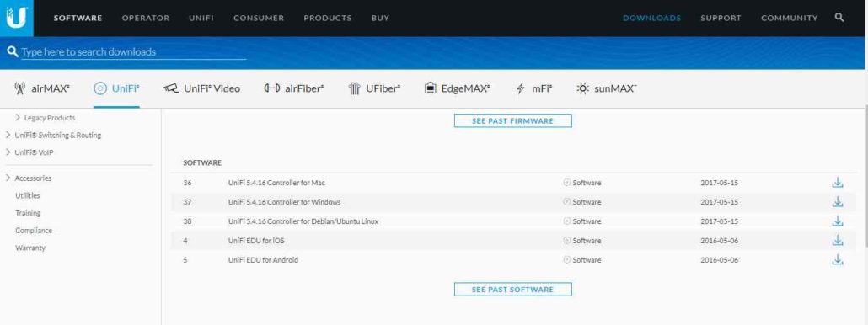Go to Downloads page
Image resolution: width=868 pixels, height=325 pixels.
click(x=651, y=18)
